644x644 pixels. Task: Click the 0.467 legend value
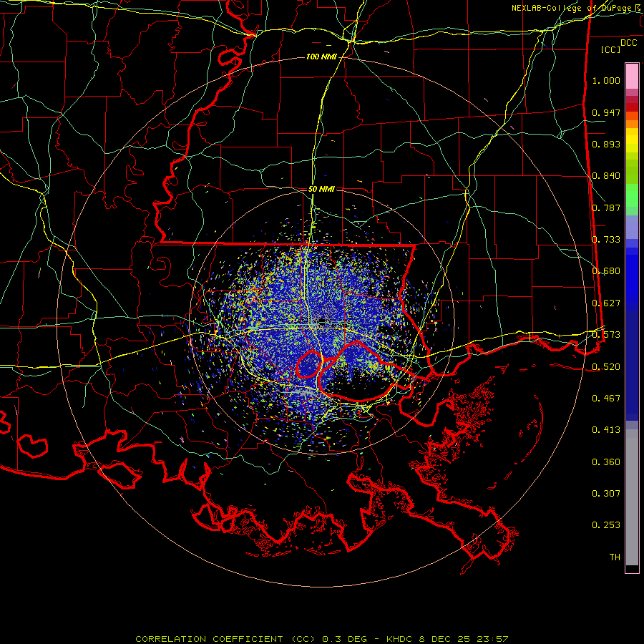coord(606,399)
